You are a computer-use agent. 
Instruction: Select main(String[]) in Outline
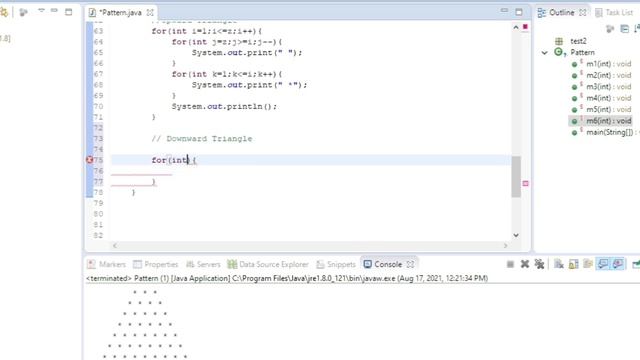point(605,133)
